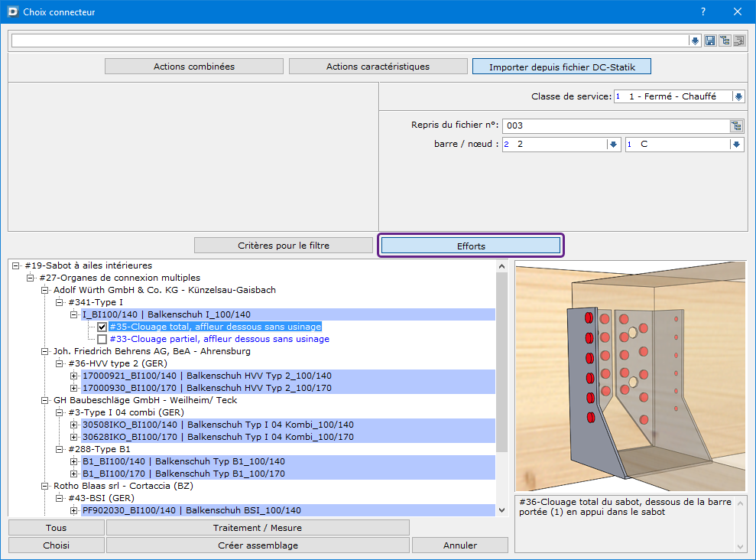
Task: Click the save icon in top toolbar
Action: (x=710, y=41)
